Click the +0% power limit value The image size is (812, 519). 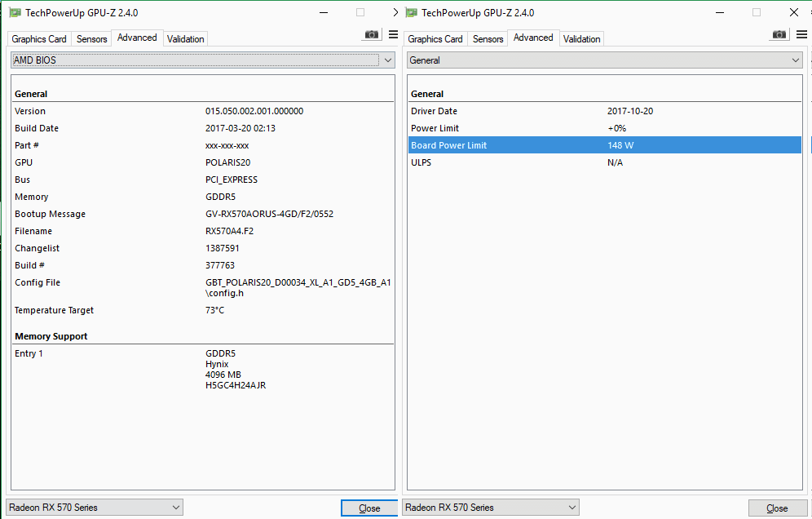click(x=617, y=128)
